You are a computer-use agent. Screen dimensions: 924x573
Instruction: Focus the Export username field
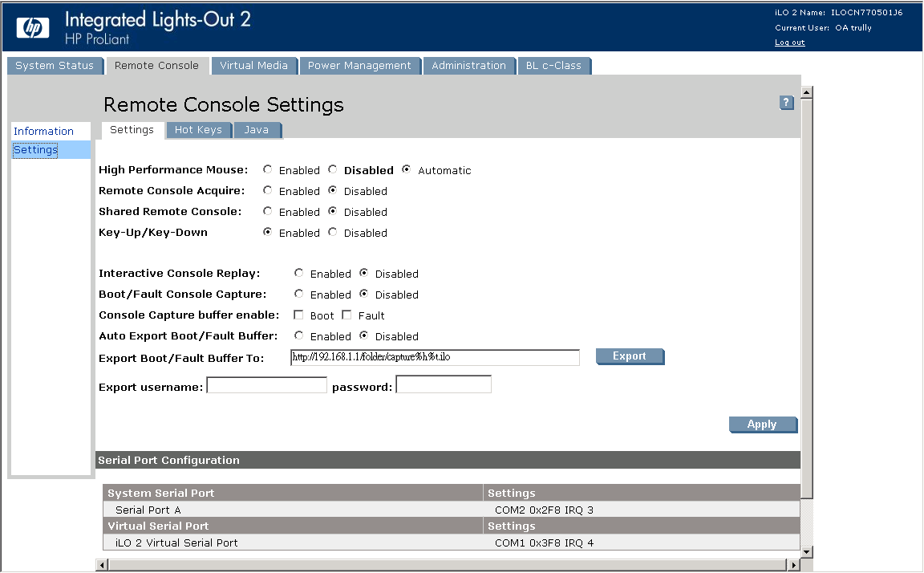(267, 385)
